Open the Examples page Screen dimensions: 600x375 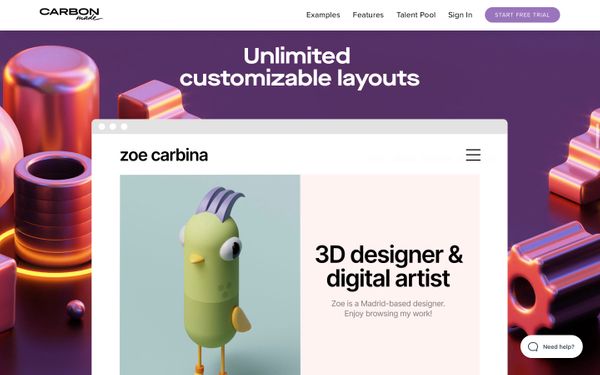[x=323, y=15]
